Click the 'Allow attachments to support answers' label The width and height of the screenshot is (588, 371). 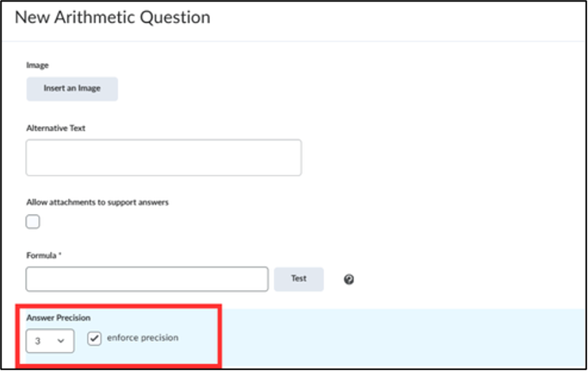(x=97, y=203)
